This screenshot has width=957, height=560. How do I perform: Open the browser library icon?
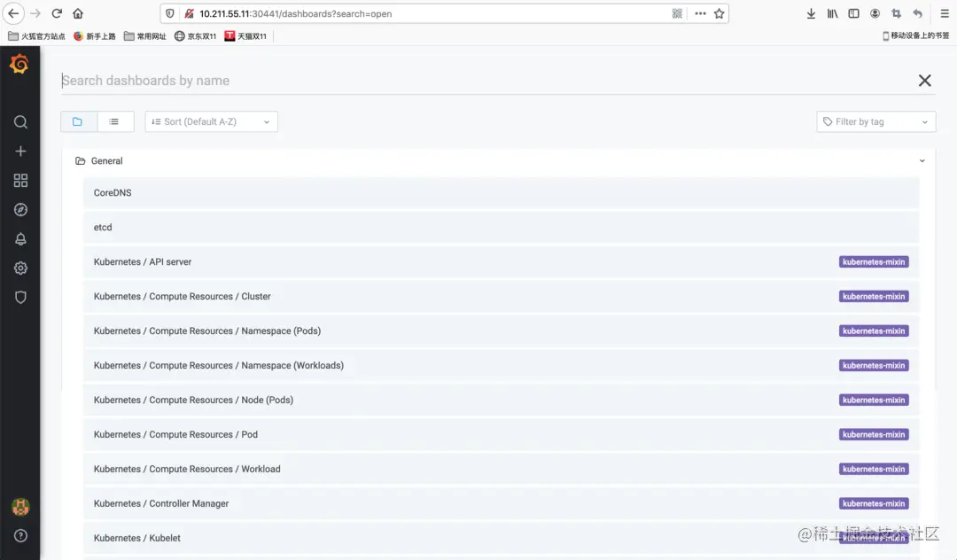click(832, 13)
